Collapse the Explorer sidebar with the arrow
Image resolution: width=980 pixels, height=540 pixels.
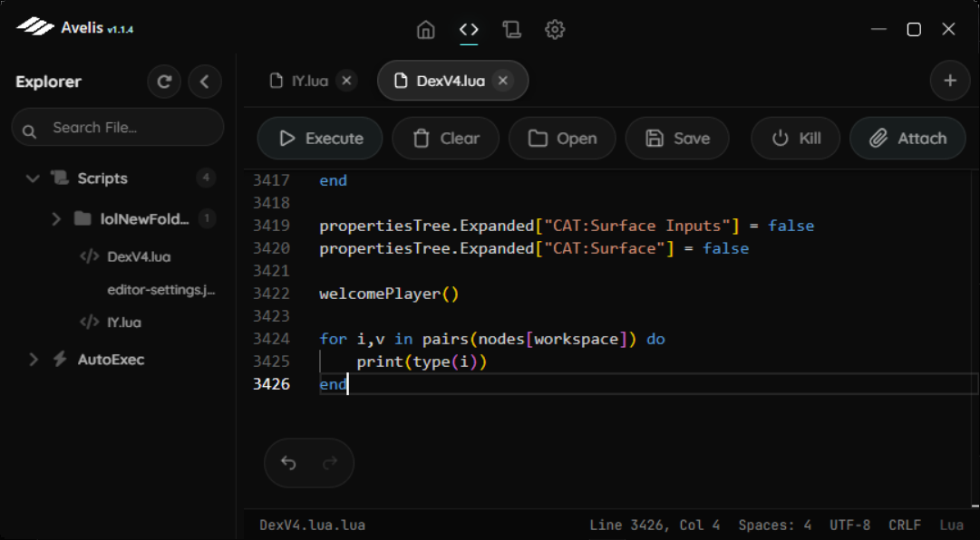(x=204, y=82)
